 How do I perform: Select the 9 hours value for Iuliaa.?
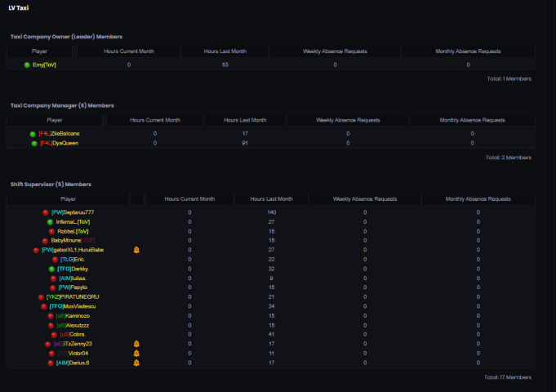(272, 278)
